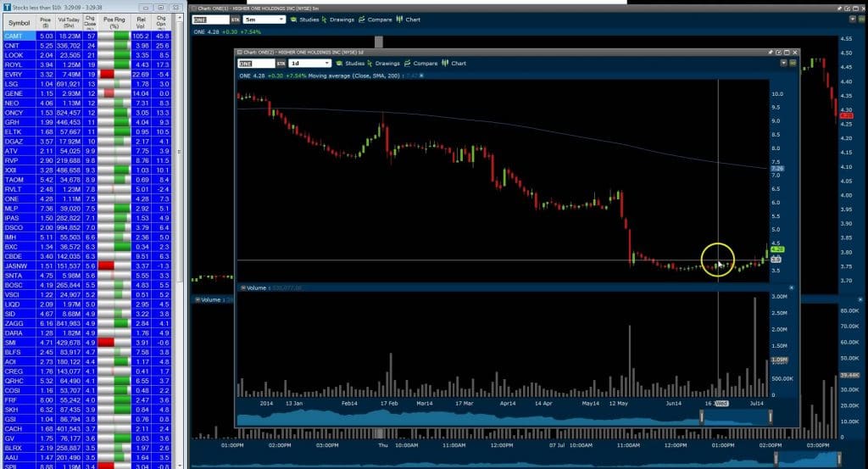Sort scanner by the Pos Rng (%) column header
Image resolution: width=868 pixels, height=469 pixels.
(x=114, y=23)
